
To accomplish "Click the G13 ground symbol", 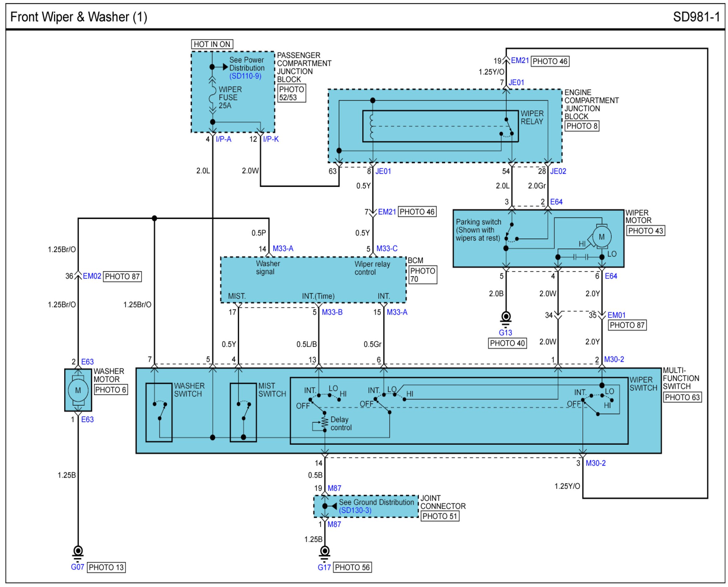I will point(506,317).
